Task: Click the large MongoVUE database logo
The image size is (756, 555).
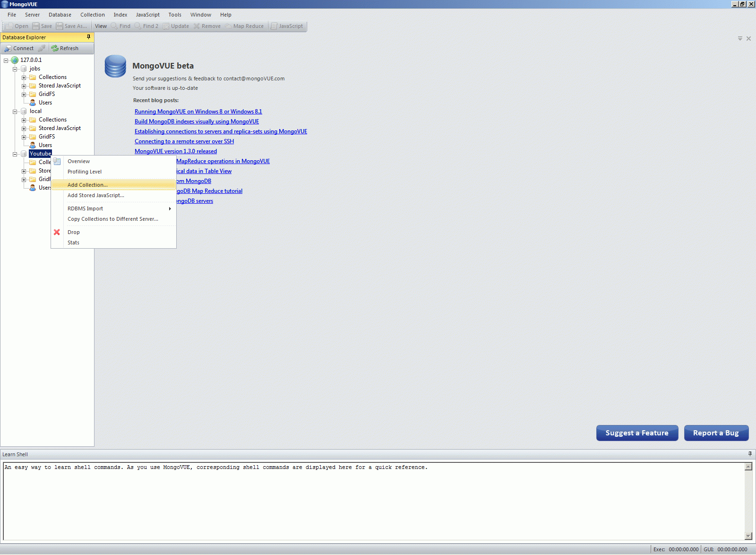Action: coord(115,66)
